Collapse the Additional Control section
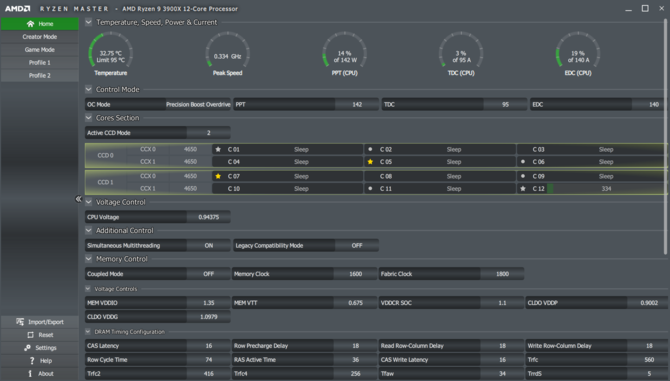The height and width of the screenshot is (381, 670). tap(88, 230)
